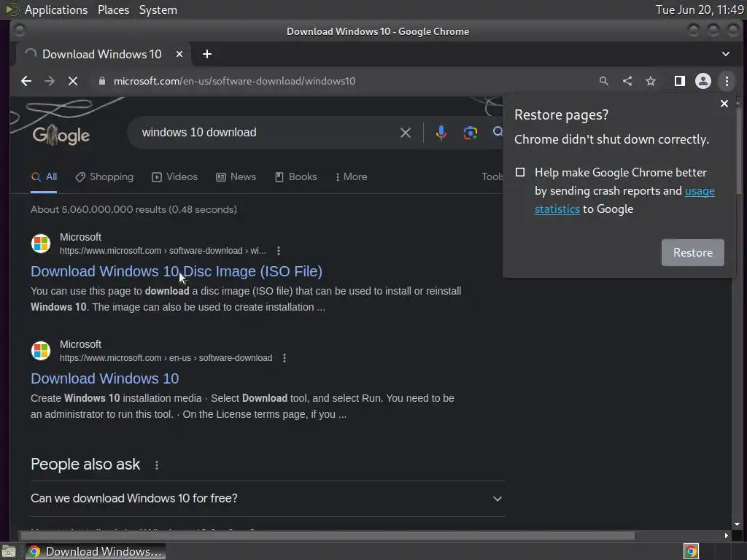Open options for second Microsoft result
747x560 pixels.
[x=285, y=357]
